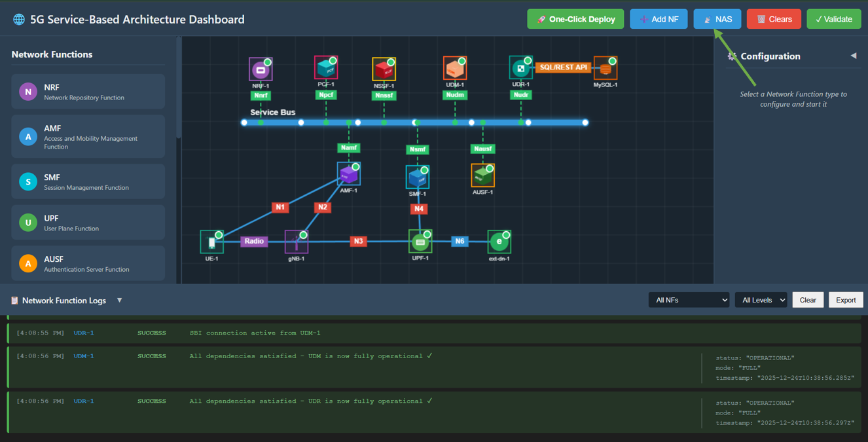Screen dimensions: 868x442
Task: Click the gNB-1 antenna icon
Action: (296, 242)
